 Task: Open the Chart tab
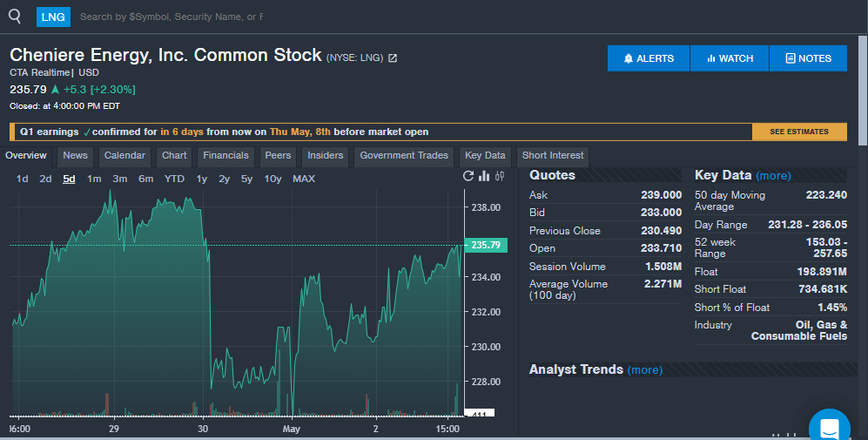tap(174, 156)
